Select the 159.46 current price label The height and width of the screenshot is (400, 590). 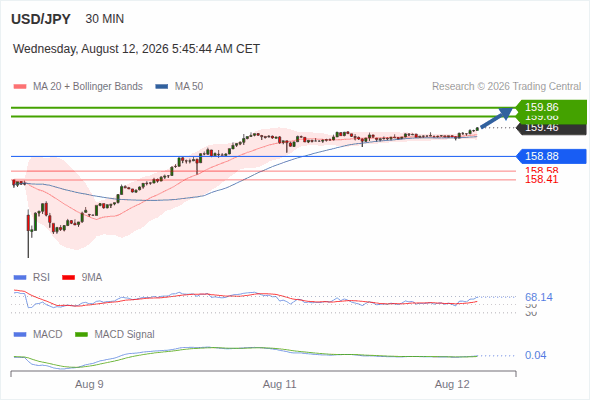click(551, 128)
